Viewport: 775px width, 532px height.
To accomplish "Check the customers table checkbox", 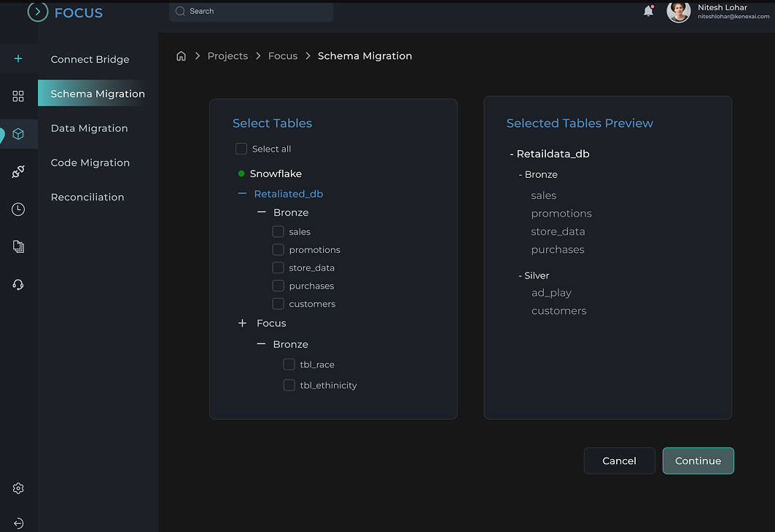I will [279, 304].
